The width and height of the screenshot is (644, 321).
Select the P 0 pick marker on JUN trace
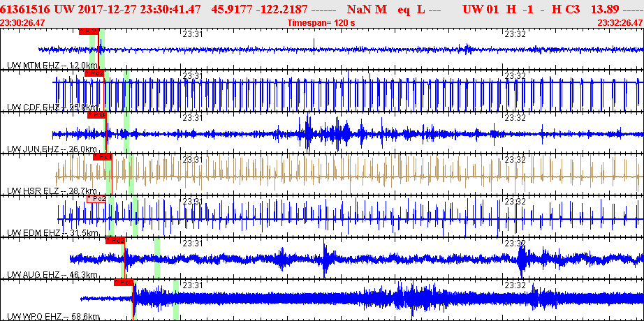(x=96, y=115)
